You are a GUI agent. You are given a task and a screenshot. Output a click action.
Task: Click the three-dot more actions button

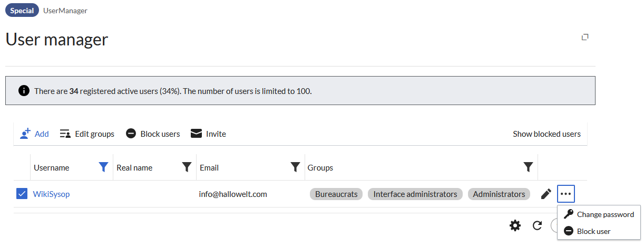coord(566,194)
